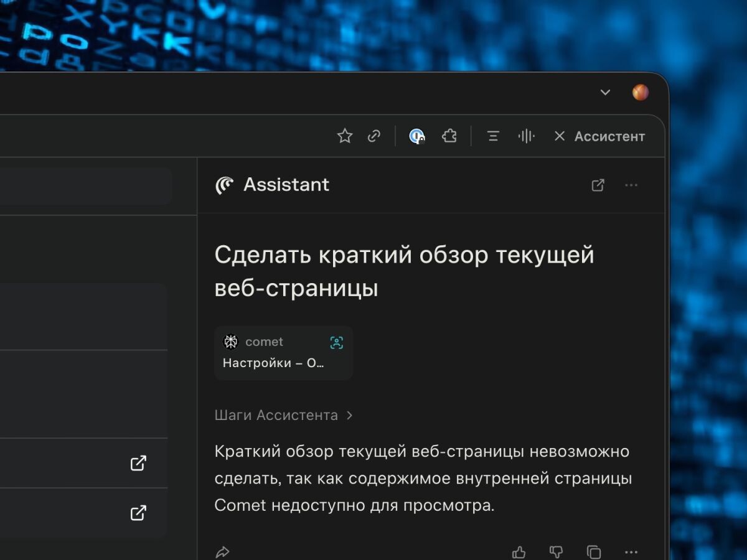
Task: Select the copy link icon in the toolbar
Action: click(x=374, y=136)
